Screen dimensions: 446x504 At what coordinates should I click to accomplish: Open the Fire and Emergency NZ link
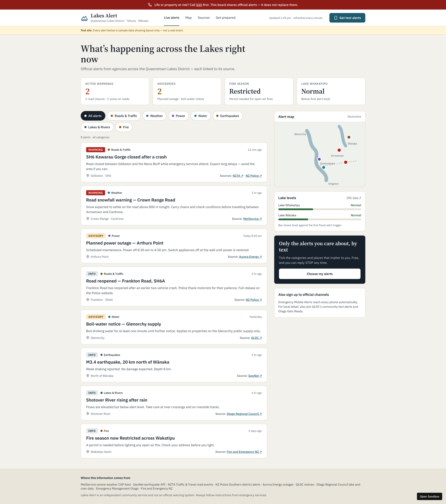(x=244, y=452)
